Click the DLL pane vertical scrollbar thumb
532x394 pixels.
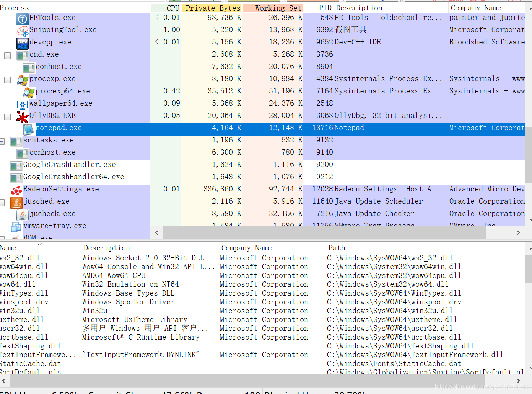pos(529,269)
